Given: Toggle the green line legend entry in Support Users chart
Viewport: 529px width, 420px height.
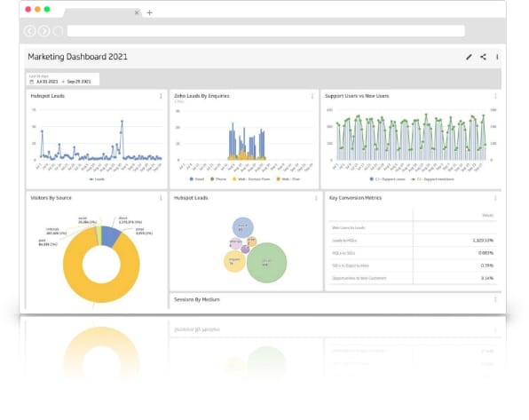Looking at the screenshot, I should point(432,179).
